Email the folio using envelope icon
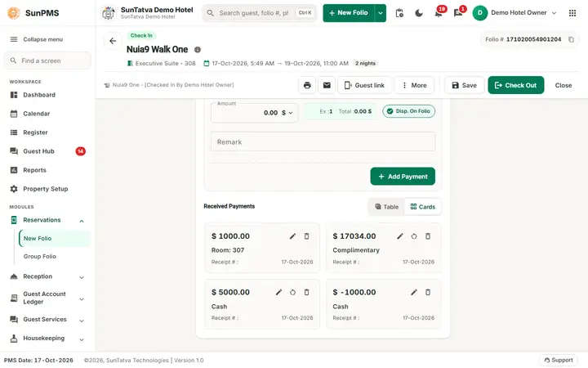Image resolution: width=588 pixels, height=368 pixels. click(x=327, y=85)
